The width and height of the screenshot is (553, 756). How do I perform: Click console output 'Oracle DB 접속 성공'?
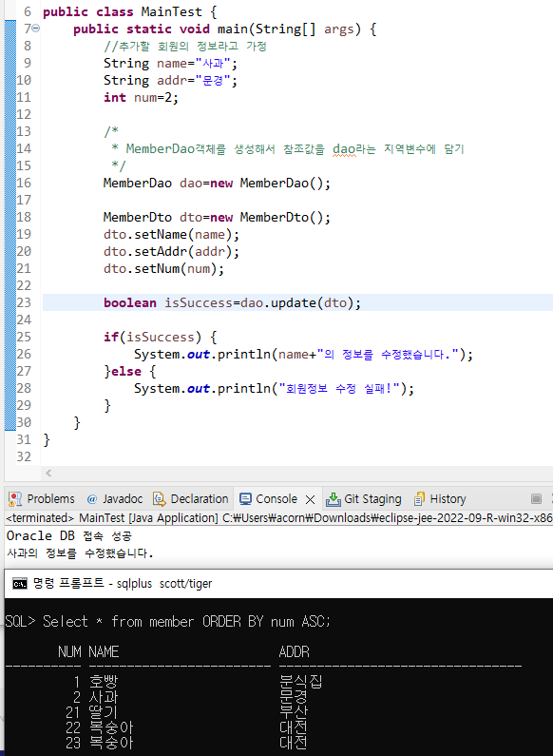[x=68, y=535]
